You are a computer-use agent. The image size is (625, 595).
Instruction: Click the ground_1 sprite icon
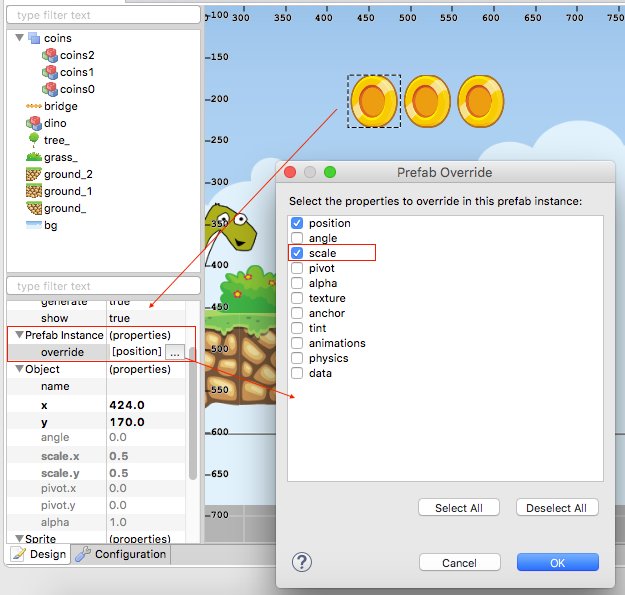point(33,191)
